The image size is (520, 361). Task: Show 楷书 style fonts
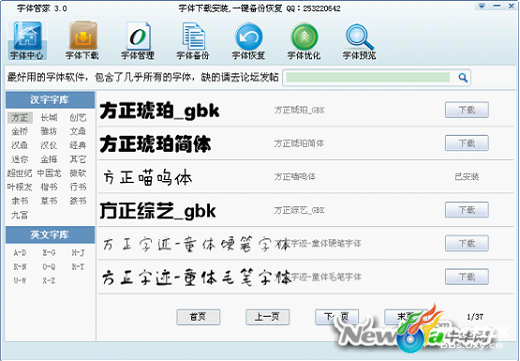pos(49,187)
